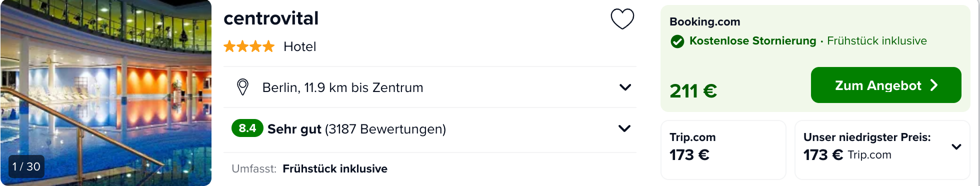Click the Booking.com provider name
The image size is (980, 186).
coord(704,22)
